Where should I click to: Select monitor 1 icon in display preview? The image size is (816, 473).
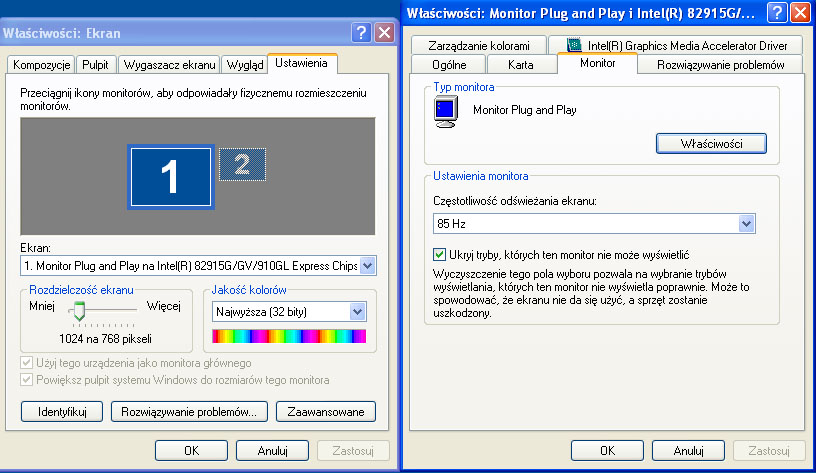[x=171, y=177]
